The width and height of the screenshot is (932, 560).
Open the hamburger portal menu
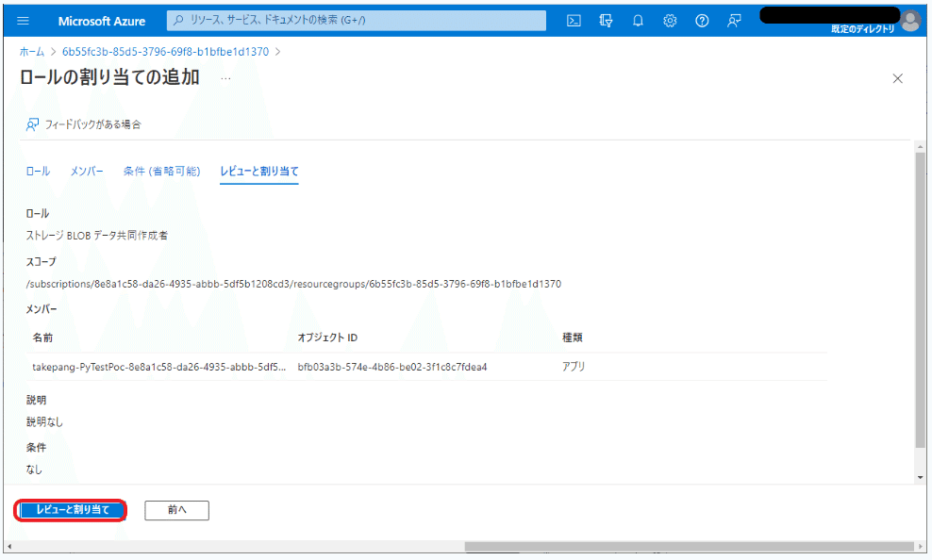click(24, 21)
